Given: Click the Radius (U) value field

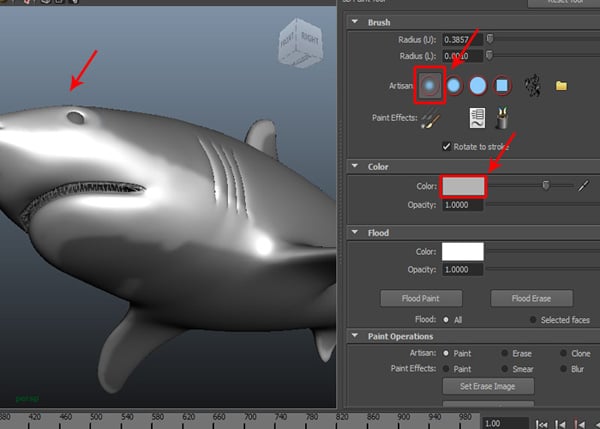Looking at the screenshot, I should coord(462,39).
